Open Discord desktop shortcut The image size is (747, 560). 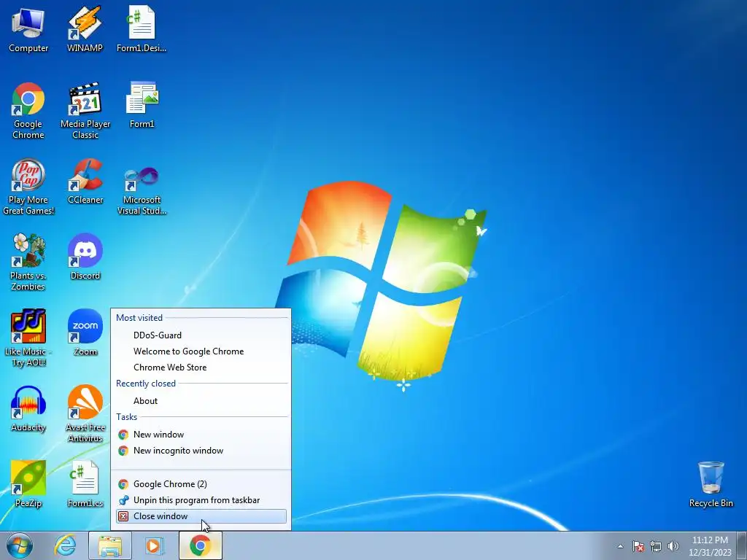coord(85,257)
